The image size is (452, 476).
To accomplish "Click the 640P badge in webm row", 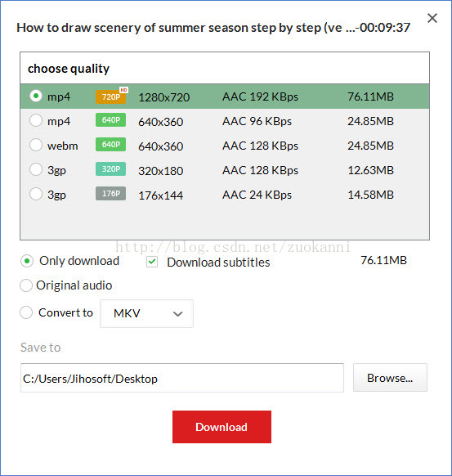I will pos(110,145).
